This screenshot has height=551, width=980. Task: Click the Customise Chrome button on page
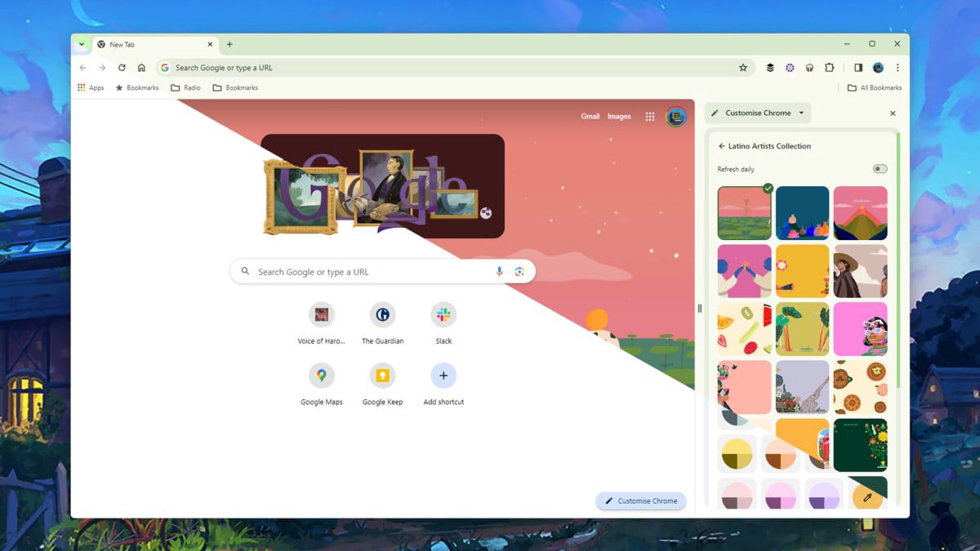point(641,501)
